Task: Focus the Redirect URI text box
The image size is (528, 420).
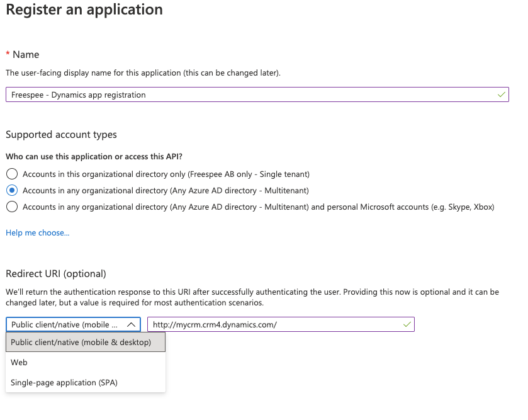Action: (x=281, y=324)
